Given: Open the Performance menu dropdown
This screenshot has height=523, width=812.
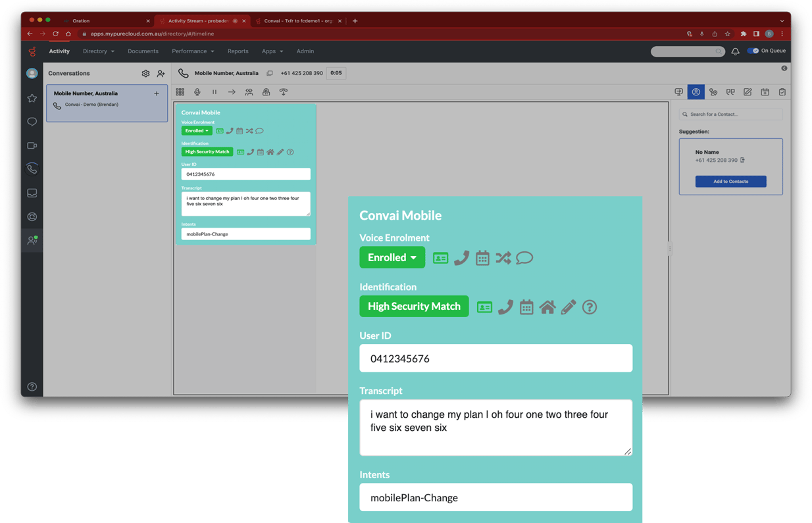Looking at the screenshot, I should (x=193, y=51).
